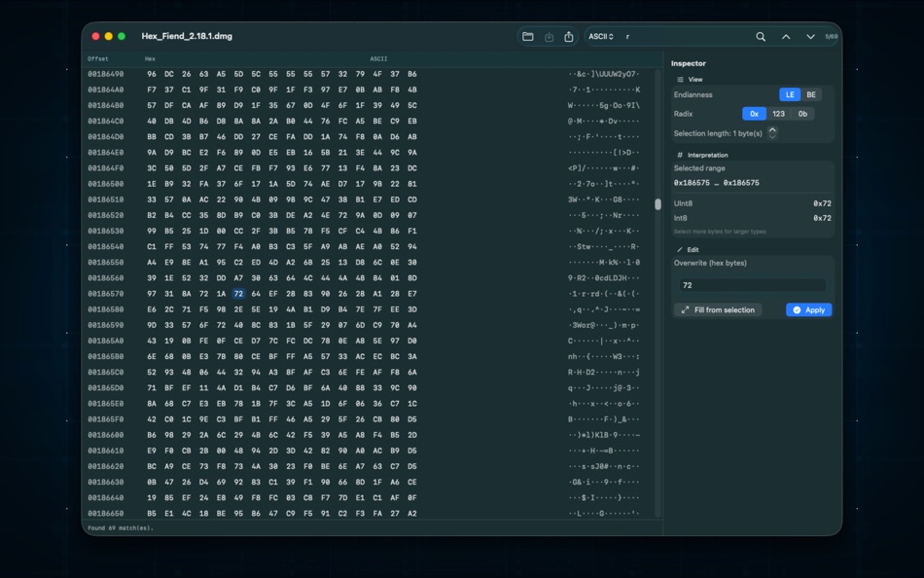Select the highlighted byte 72 in the hex view
Viewport: 924px width, 578px height.
[238, 291]
